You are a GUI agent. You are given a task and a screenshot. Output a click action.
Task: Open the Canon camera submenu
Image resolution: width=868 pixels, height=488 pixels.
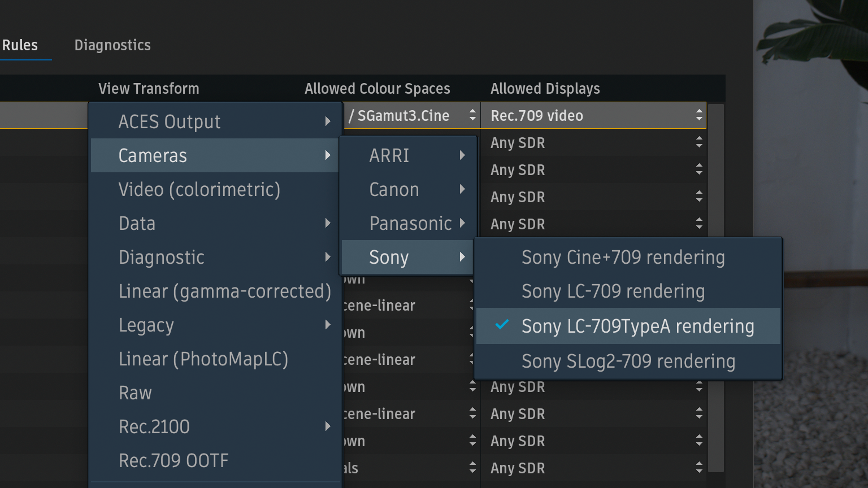(407, 189)
